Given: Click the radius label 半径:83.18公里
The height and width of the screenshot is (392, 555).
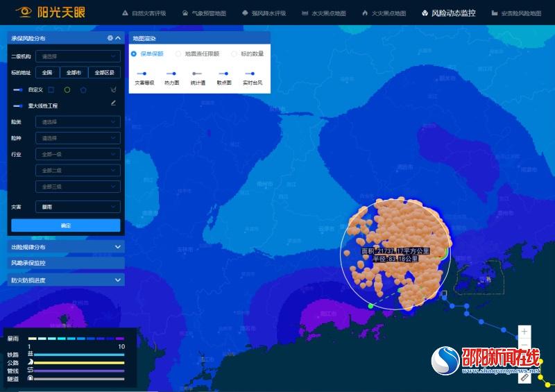Looking at the screenshot, I should tap(395, 259).
